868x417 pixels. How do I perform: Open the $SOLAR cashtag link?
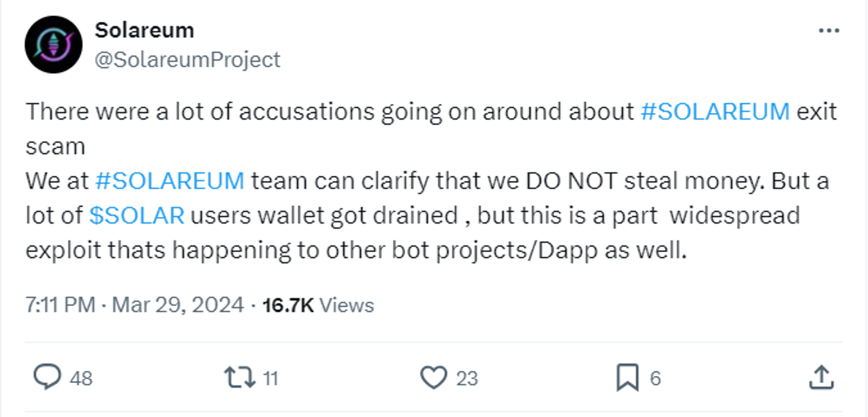tap(137, 215)
